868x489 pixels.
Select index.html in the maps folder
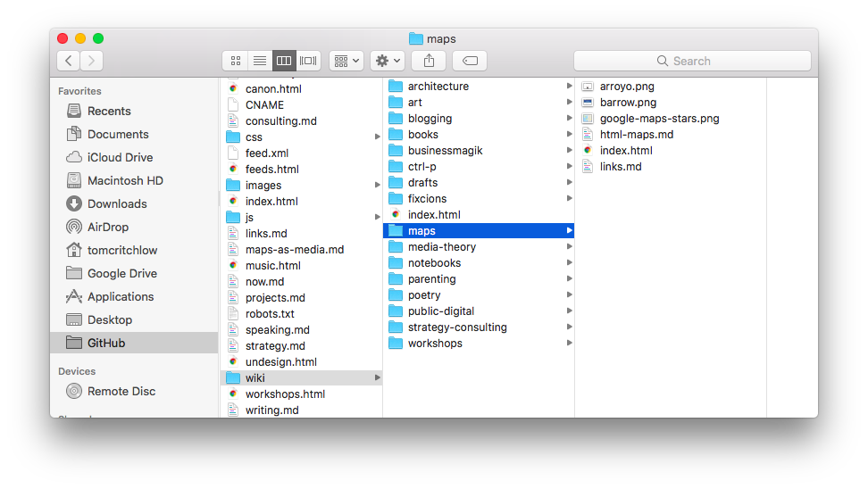[x=671, y=151]
